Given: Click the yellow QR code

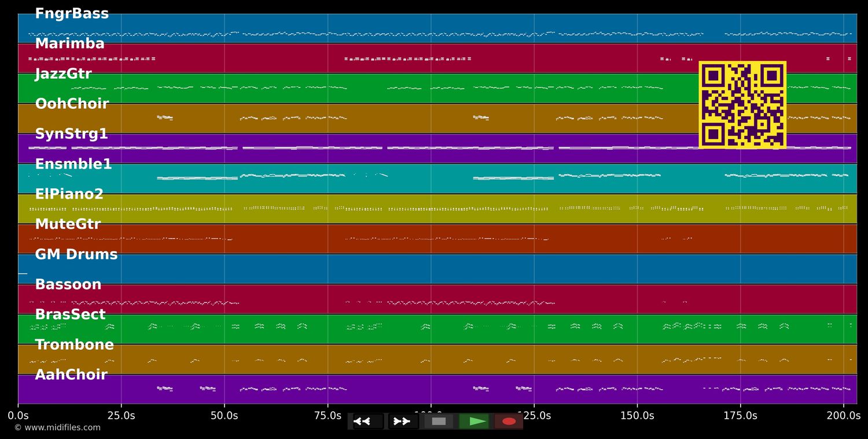Looking at the screenshot, I should pos(742,105).
